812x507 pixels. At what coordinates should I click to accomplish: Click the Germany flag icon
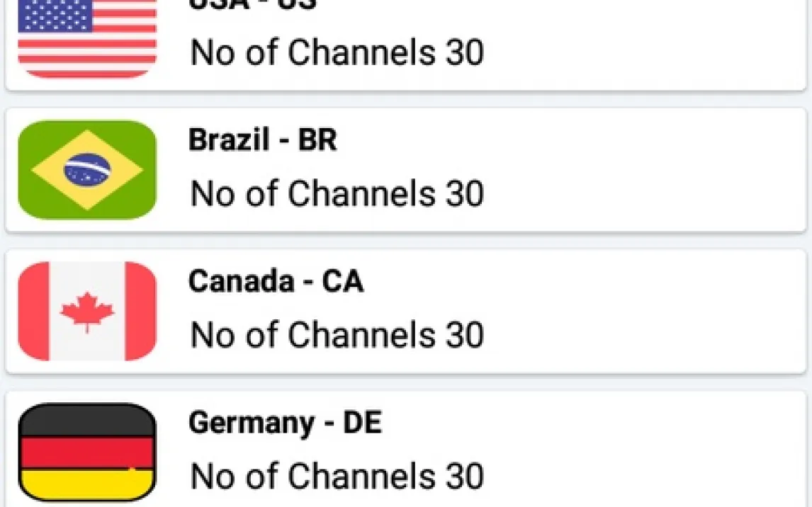click(x=86, y=452)
